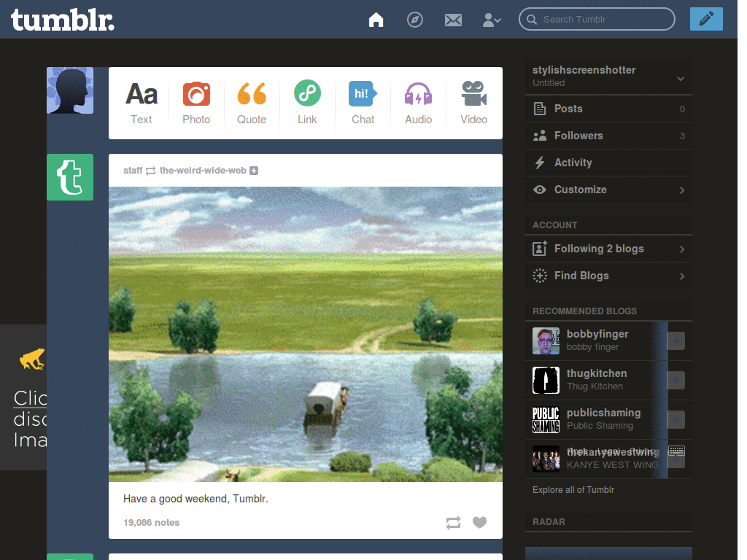
Task: Expand the Following 2 blogs chevron
Action: coord(682,249)
